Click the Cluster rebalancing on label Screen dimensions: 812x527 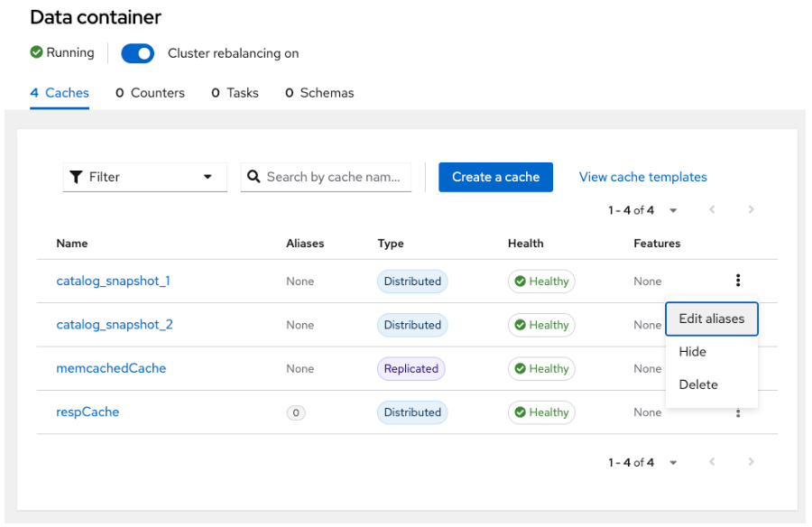click(x=233, y=53)
